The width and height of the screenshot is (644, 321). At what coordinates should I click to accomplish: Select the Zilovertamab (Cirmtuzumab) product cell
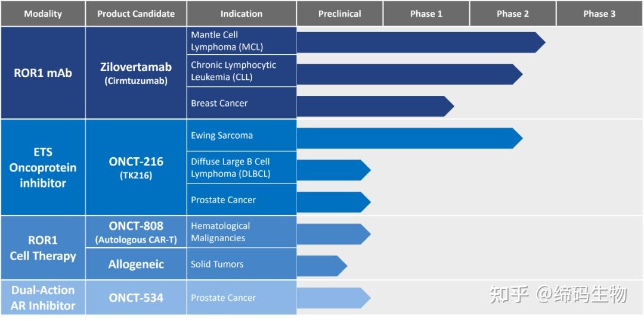click(x=136, y=73)
